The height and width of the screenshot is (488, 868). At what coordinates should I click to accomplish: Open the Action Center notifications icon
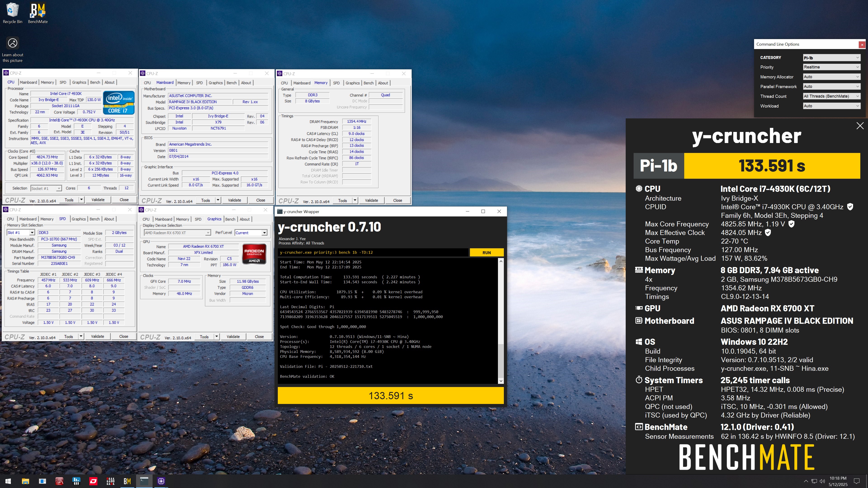857,481
